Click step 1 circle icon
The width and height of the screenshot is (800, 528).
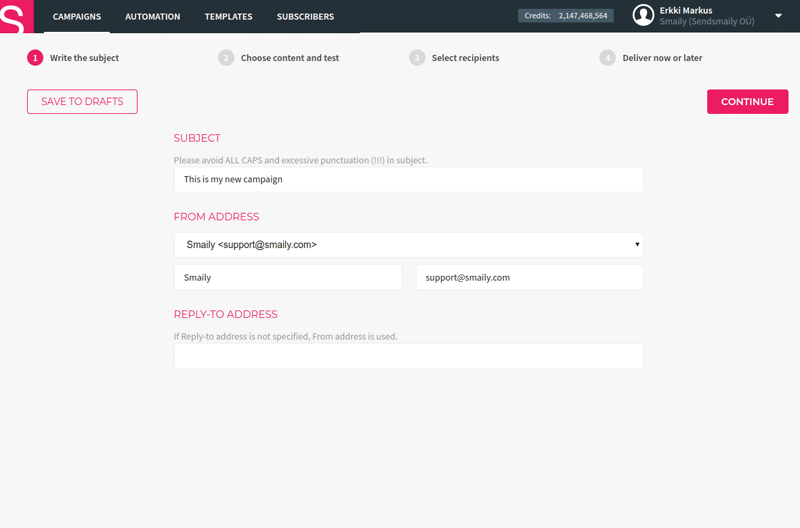[35, 58]
